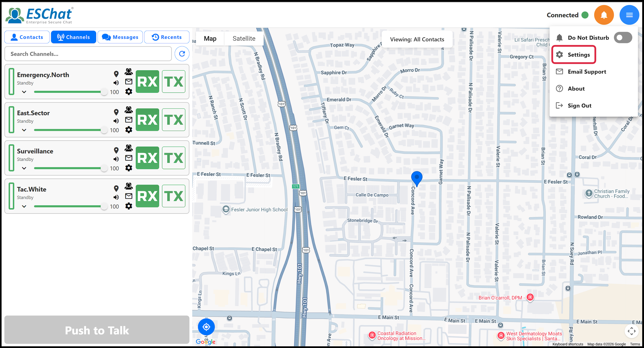The image size is (644, 348).
Task: Mute East.Sector channel speaker icon
Action: point(116,121)
